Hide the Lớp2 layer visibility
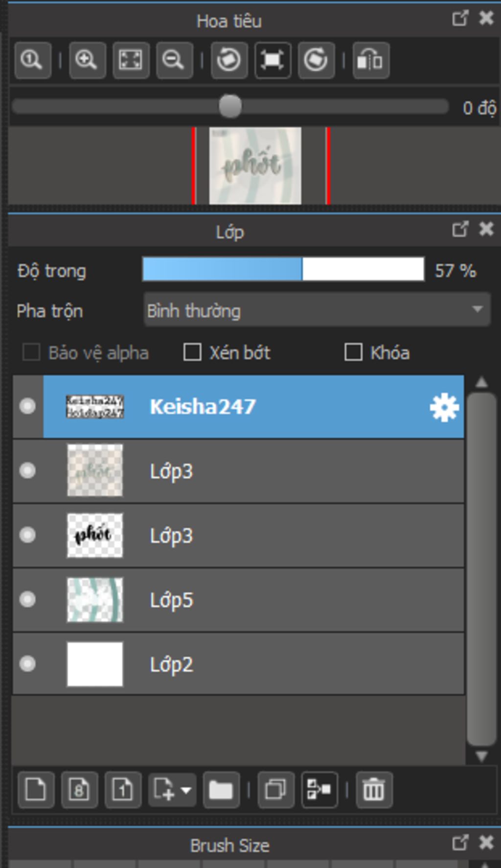Image resolution: width=501 pixels, height=868 pixels. (x=27, y=664)
